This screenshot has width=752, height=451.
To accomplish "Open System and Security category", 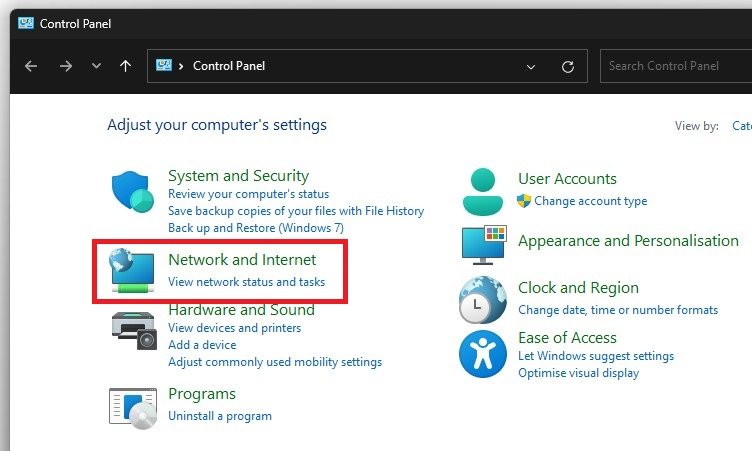I will 238,176.
